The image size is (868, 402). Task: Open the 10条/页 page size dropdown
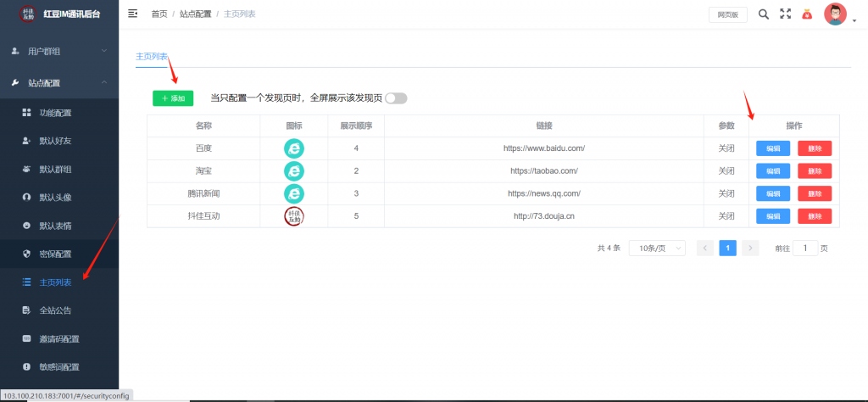click(x=657, y=248)
